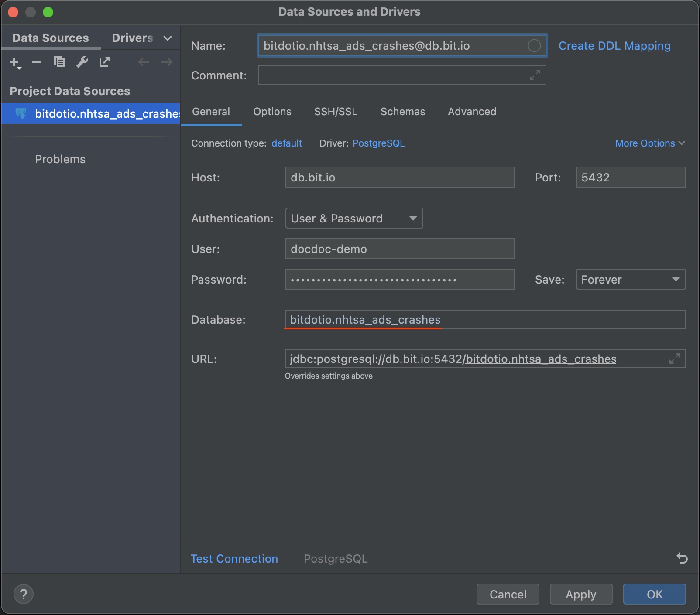
Task: Click Test Connection link
Action: [234, 559]
